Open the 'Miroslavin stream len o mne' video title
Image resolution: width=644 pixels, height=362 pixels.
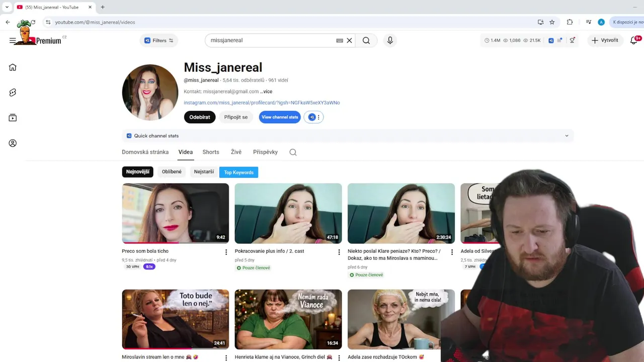point(160,357)
